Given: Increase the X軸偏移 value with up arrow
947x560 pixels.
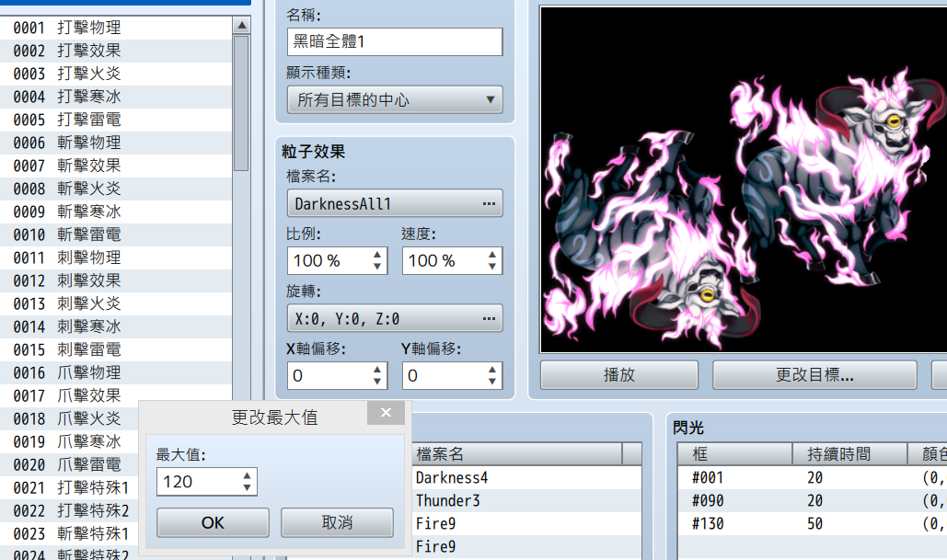Looking at the screenshot, I should tap(377, 370).
